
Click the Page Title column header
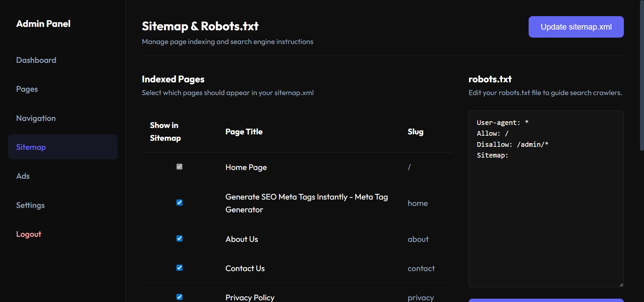point(244,132)
